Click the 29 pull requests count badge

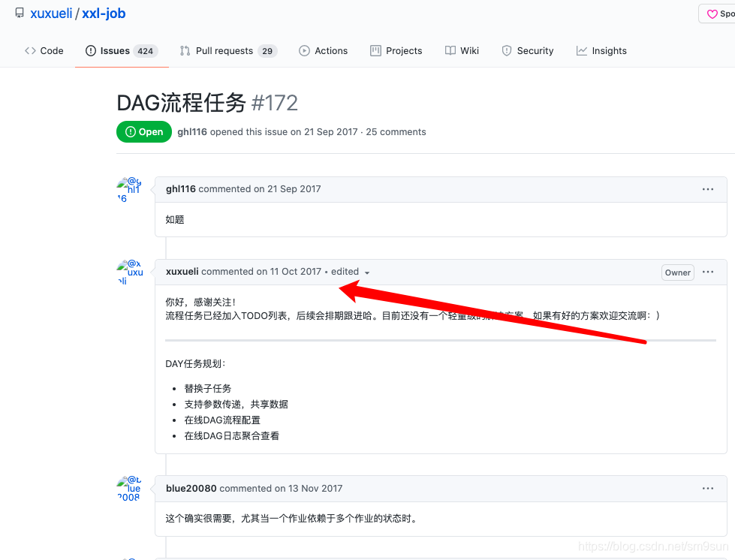click(x=267, y=51)
